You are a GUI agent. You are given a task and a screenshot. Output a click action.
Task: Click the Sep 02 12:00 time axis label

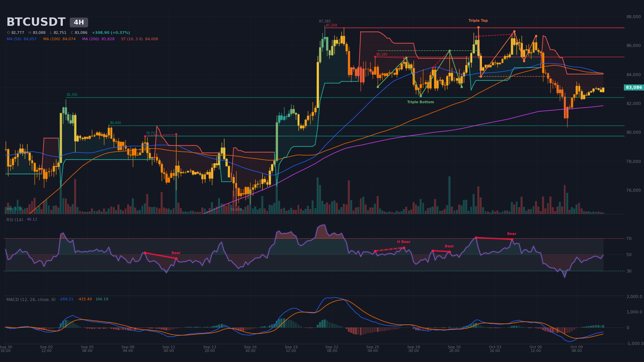click(46, 349)
